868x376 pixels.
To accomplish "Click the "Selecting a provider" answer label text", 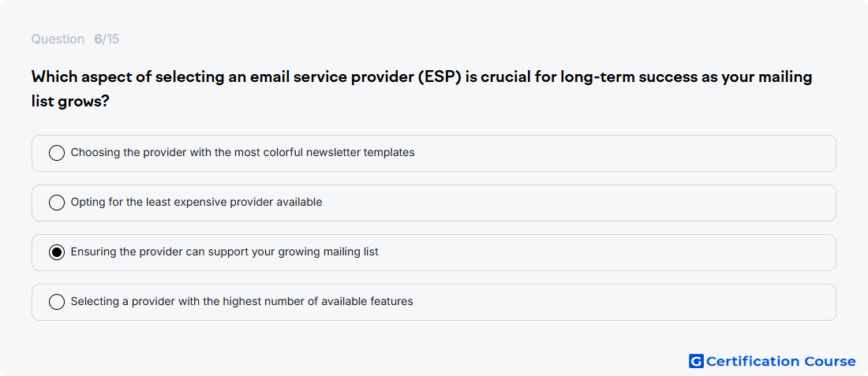I will pos(242,302).
